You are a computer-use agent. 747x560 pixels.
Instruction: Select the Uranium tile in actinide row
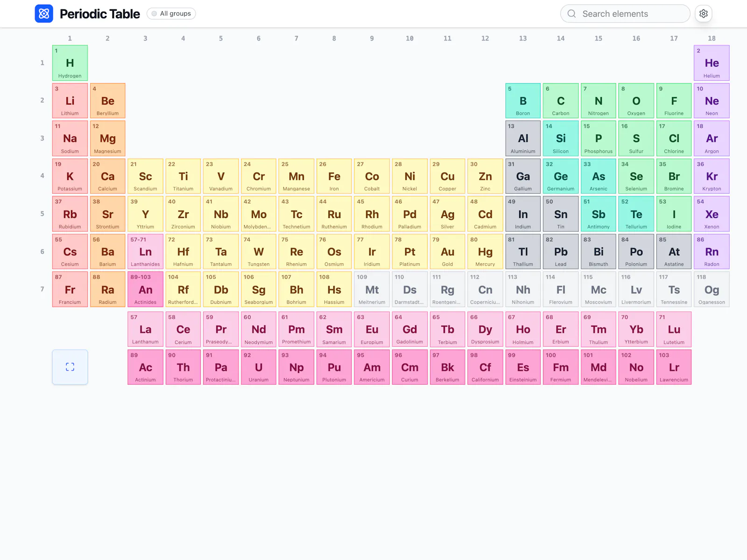[259, 367]
